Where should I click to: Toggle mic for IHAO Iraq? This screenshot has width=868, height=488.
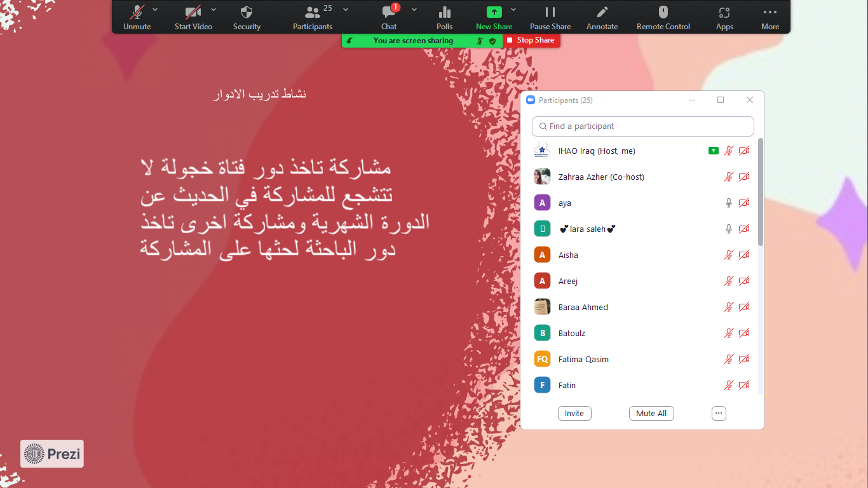point(729,151)
